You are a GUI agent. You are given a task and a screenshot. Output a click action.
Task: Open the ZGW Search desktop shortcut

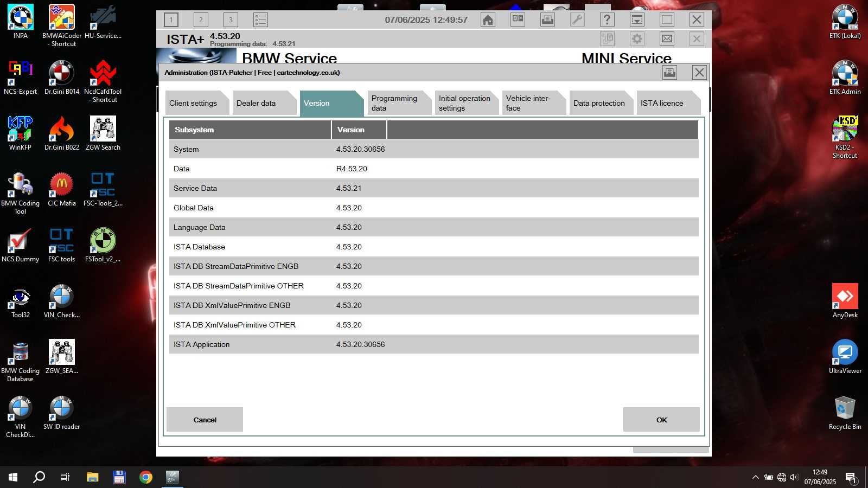[x=103, y=133]
